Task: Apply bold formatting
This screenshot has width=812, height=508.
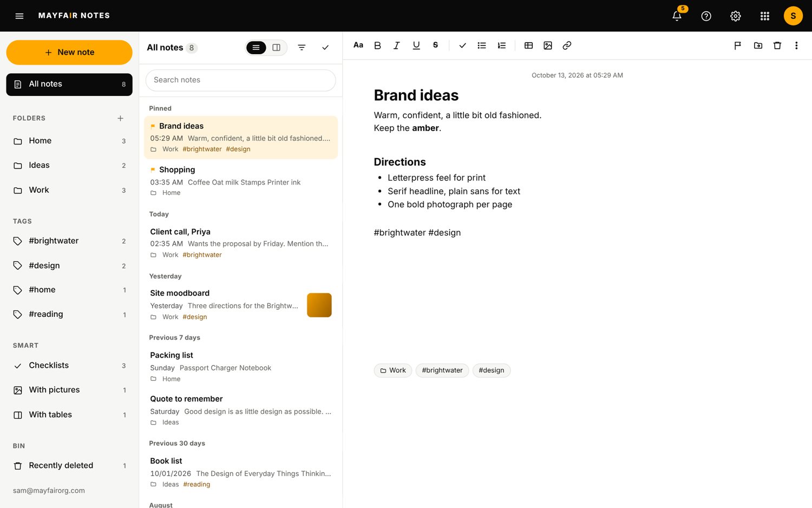Action: click(377, 45)
